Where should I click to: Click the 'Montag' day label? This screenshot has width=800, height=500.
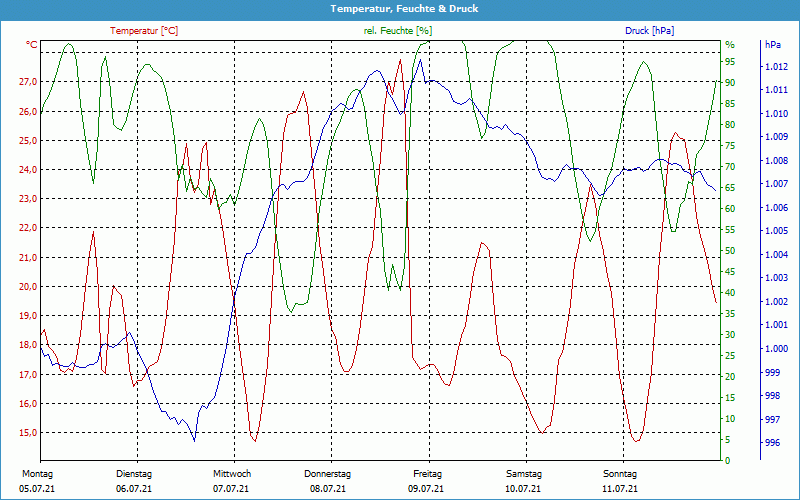point(37,474)
